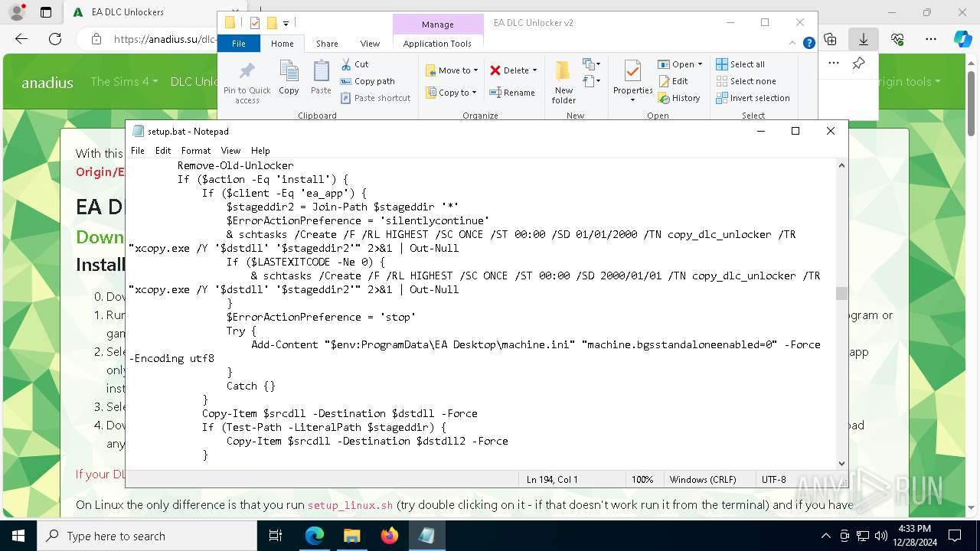Click History in the Open group
The image size is (980, 551).
point(678,98)
